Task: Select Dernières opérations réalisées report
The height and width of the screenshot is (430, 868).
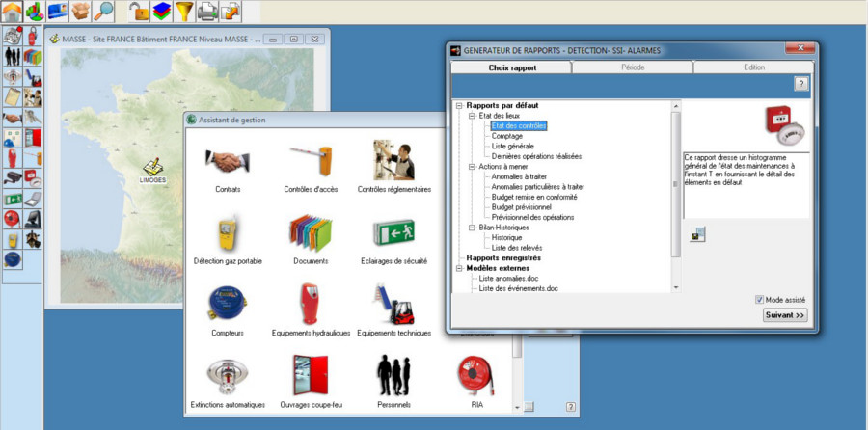Action: point(536,156)
